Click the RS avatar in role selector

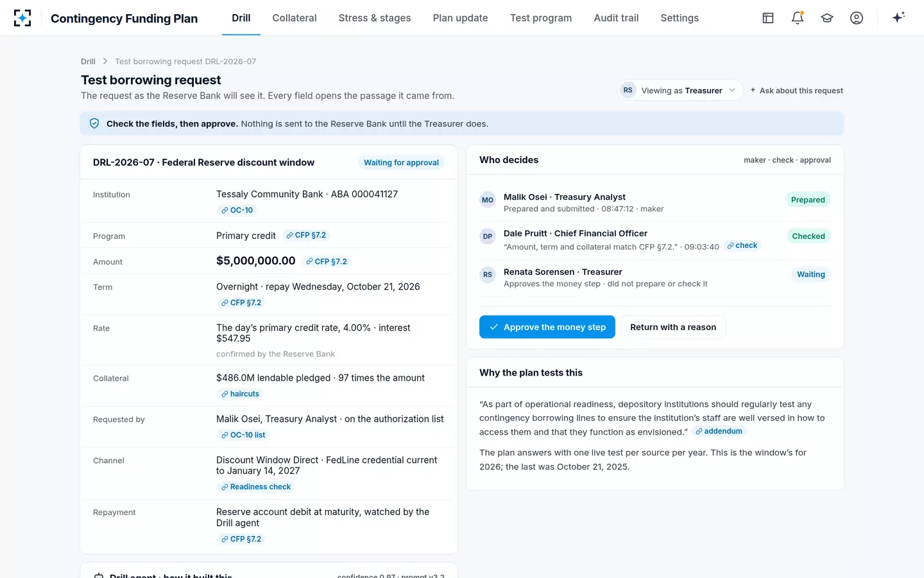[628, 91]
